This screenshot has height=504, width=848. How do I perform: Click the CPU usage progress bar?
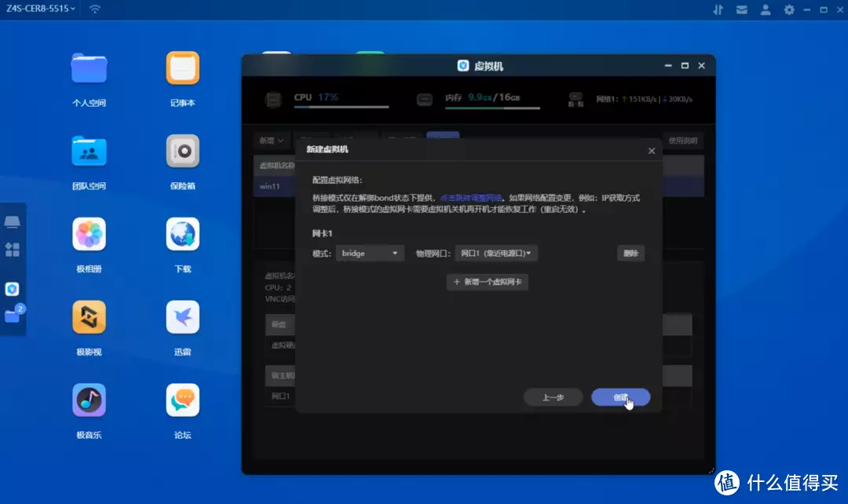pos(342,107)
